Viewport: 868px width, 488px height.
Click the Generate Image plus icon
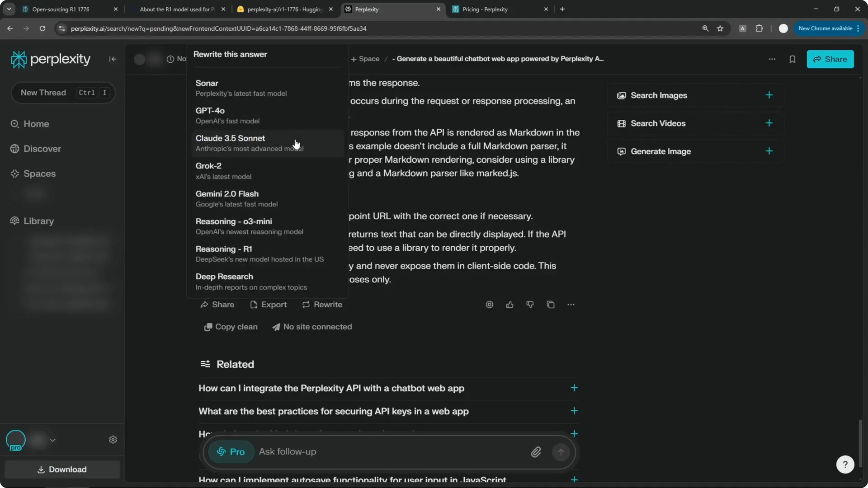coord(769,151)
